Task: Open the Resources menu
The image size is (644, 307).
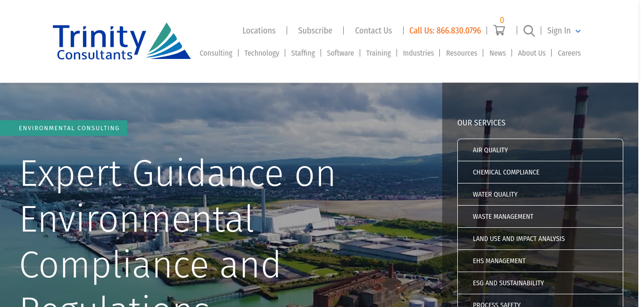Action: coord(462,53)
